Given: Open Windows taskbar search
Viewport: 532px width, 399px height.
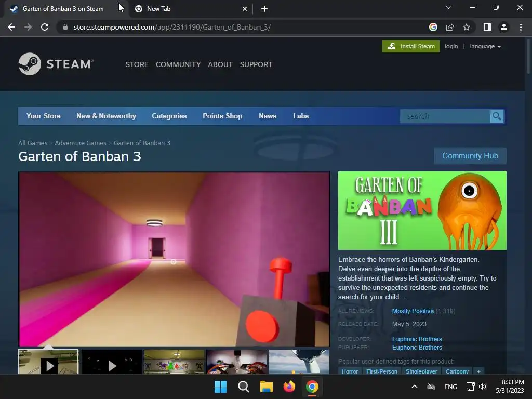Looking at the screenshot, I should pos(243,387).
